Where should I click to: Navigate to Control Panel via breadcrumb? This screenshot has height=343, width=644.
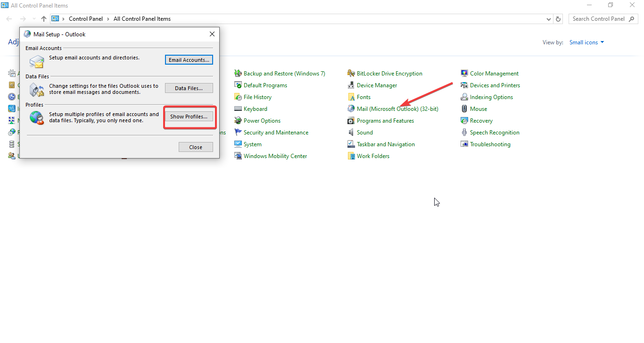pyautogui.click(x=86, y=19)
